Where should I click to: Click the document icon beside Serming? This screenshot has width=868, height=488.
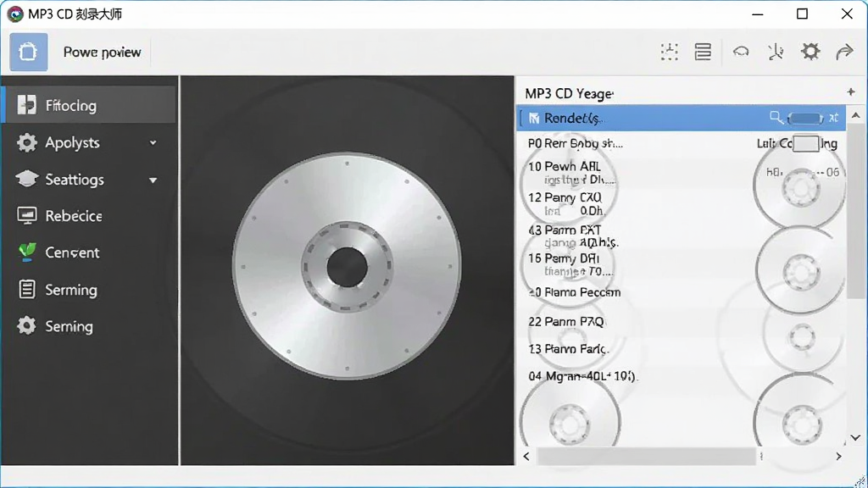26,289
